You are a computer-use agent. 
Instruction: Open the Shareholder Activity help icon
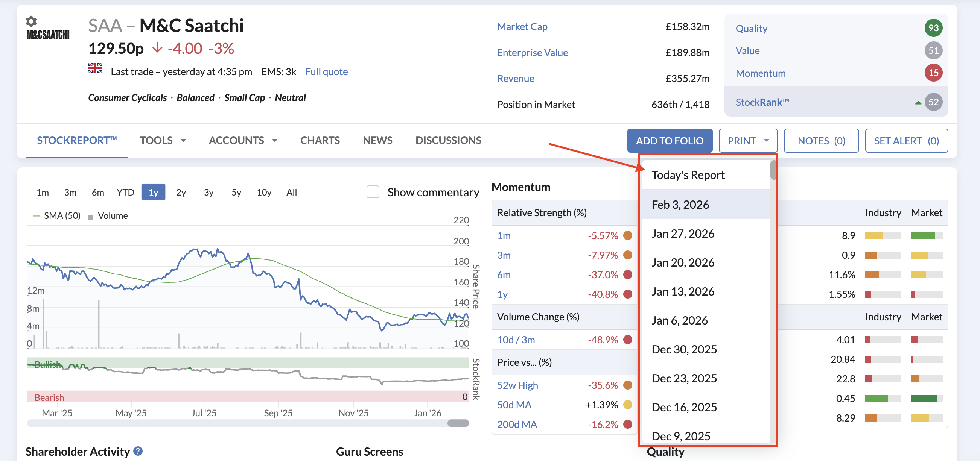(138, 451)
